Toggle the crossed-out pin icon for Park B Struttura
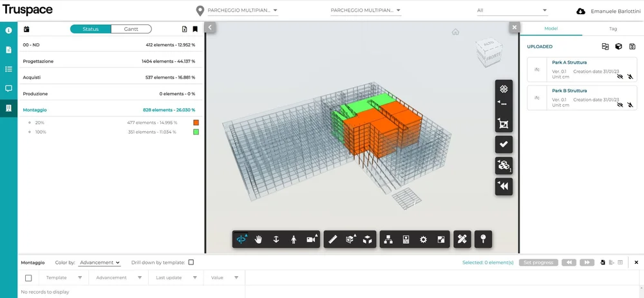This screenshot has height=298, width=644. [x=630, y=105]
